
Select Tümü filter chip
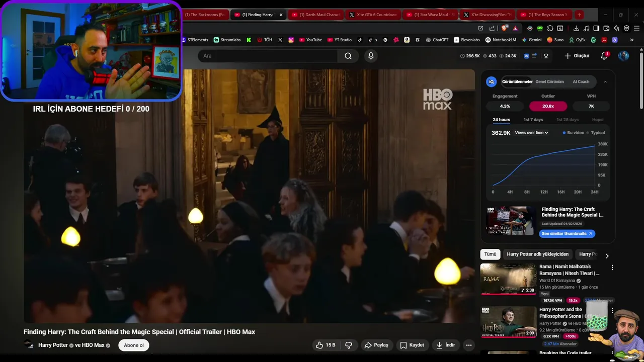pos(490,254)
